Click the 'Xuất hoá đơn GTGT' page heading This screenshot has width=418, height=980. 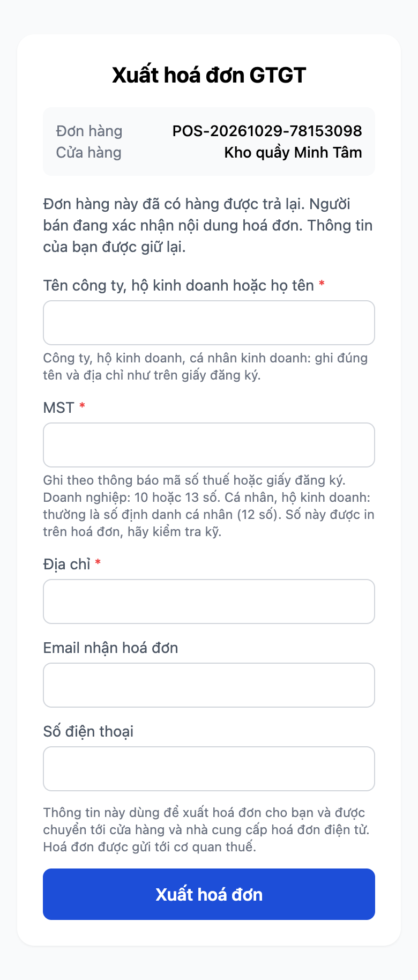209,75
